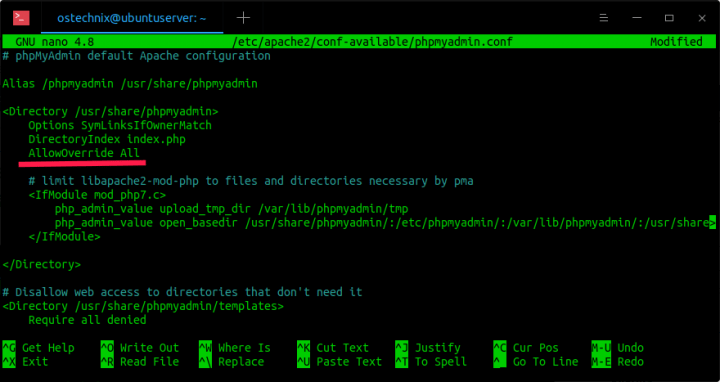Image resolution: width=720 pixels, height=382 pixels.
Task: Click the 'M-U Undo' shortcut
Action: [618, 348]
